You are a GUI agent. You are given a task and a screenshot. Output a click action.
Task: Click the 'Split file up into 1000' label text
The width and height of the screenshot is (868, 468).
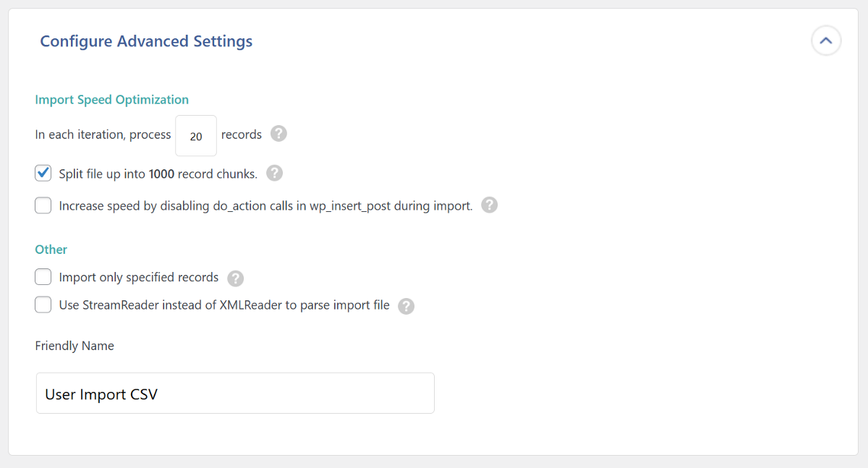pyautogui.click(x=158, y=174)
